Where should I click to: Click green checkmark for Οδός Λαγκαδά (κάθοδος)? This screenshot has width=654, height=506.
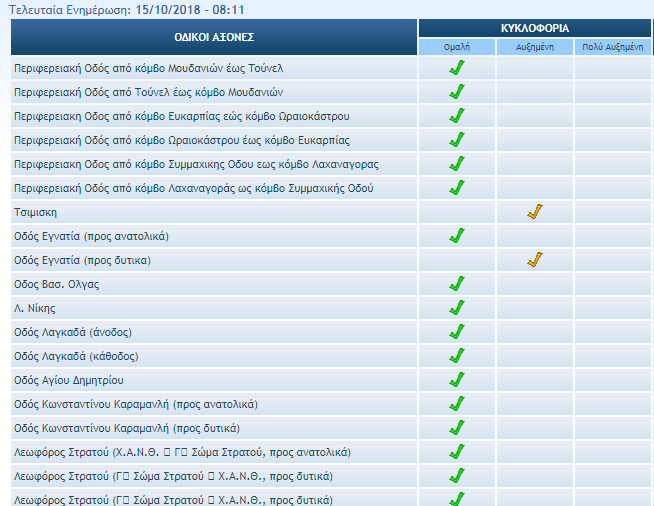point(457,356)
